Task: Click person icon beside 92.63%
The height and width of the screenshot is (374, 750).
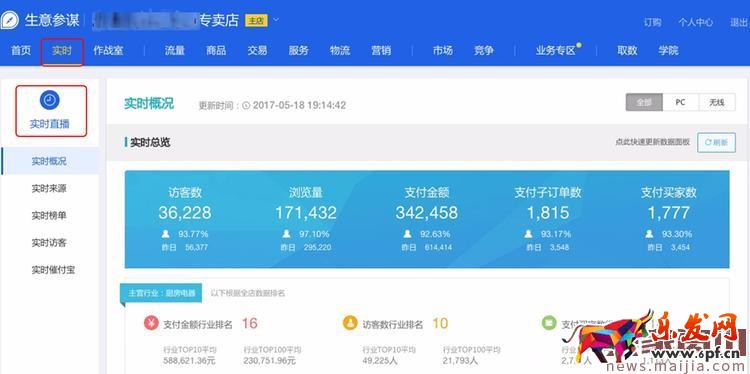Action: pyautogui.click(x=408, y=234)
